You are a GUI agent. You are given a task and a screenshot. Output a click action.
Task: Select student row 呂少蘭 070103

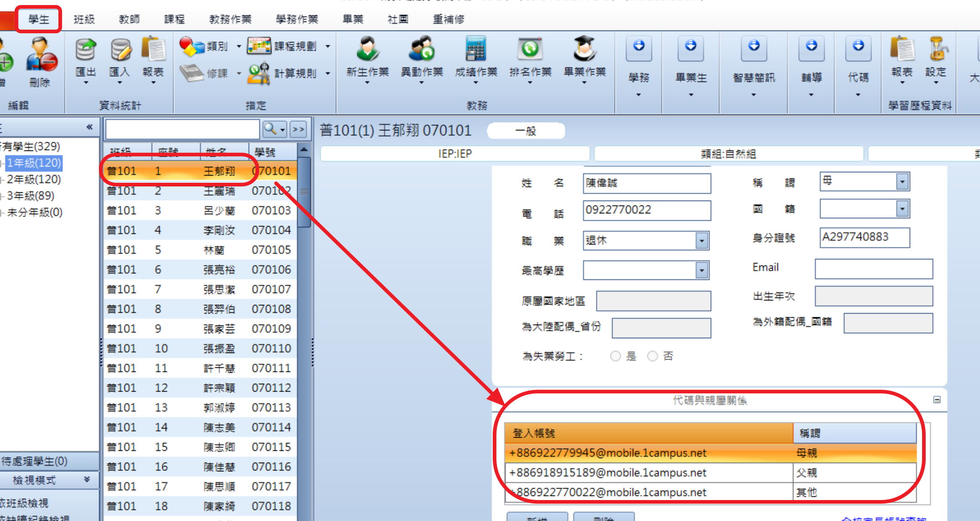tap(201, 211)
